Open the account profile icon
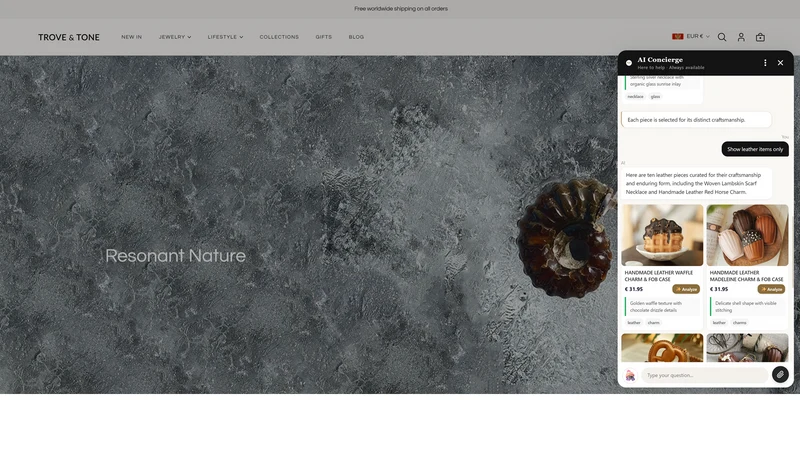 point(741,37)
